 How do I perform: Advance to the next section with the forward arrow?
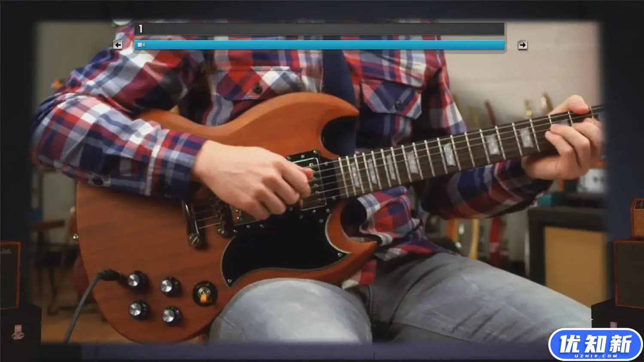pos(522,45)
